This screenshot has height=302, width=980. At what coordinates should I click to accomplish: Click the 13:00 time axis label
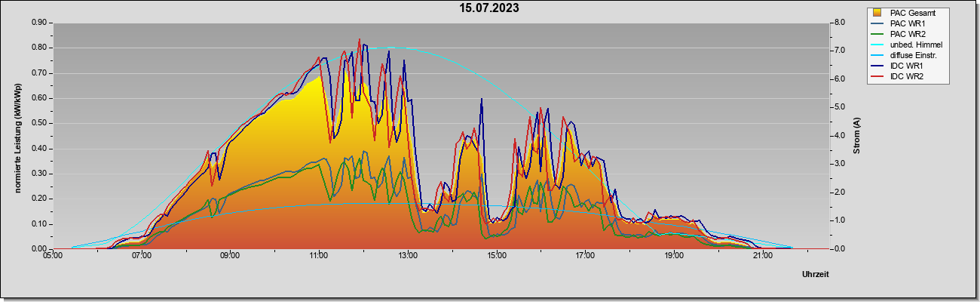pos(407,257)
